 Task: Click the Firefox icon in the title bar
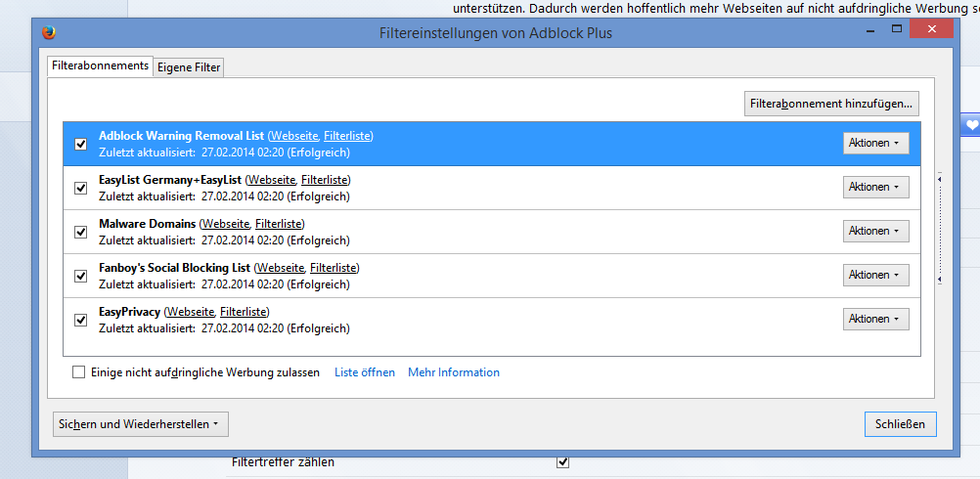[48, 32]
